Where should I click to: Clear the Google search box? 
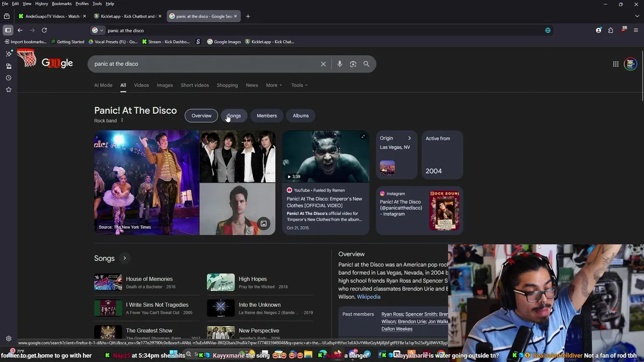323,64
